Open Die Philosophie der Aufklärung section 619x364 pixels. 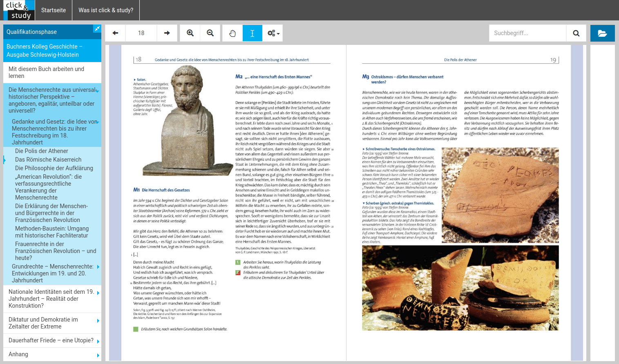click(x=54, y=168)
